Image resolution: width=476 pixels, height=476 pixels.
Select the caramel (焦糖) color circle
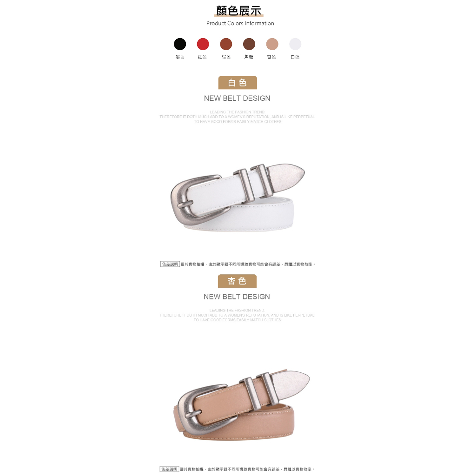pos(249,44)
